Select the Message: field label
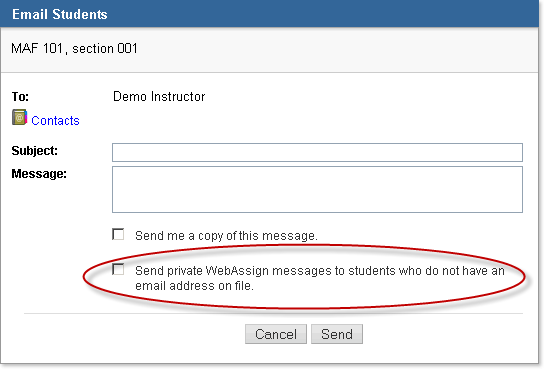The height and width of the screenshot is (371, 547). (39, 173)
